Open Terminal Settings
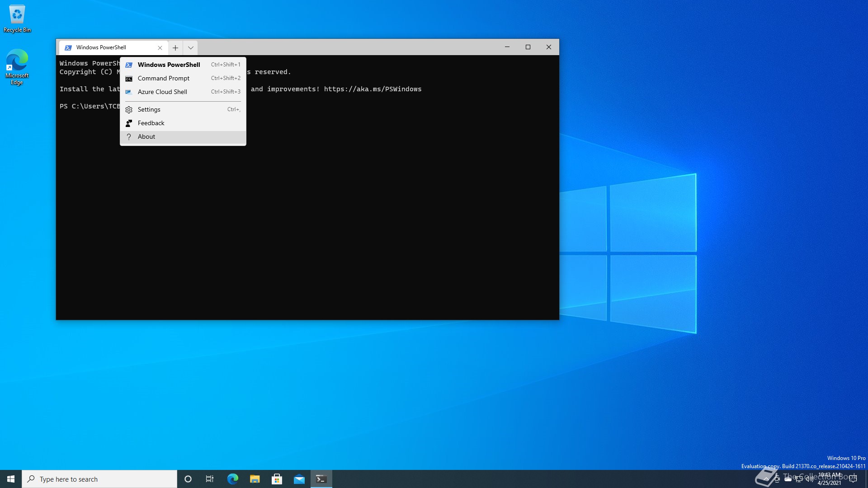The width and height of the screenshot is (868, 488). pos(183,109)
